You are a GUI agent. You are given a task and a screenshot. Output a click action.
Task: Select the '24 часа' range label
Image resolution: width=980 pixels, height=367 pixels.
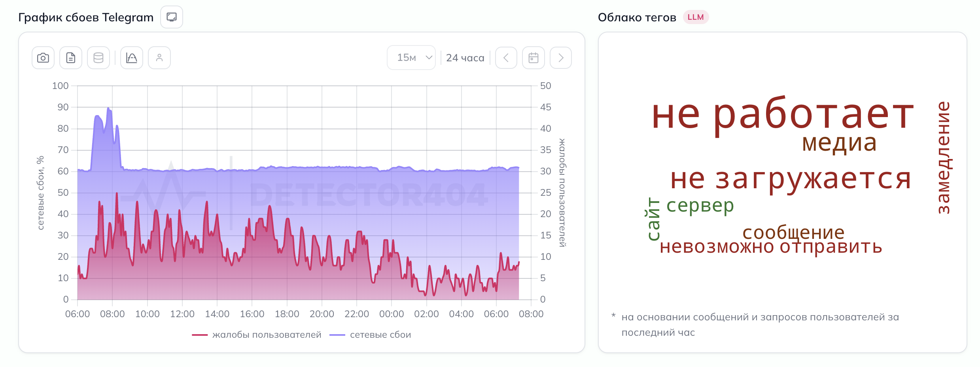(465, 58)
